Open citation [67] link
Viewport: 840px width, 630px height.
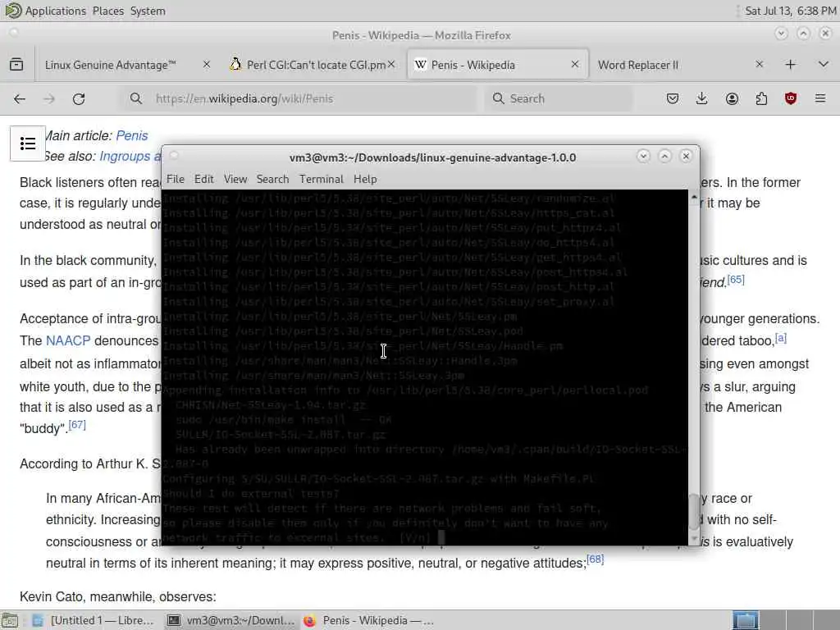pyautogui.click(x=77, y=425)
